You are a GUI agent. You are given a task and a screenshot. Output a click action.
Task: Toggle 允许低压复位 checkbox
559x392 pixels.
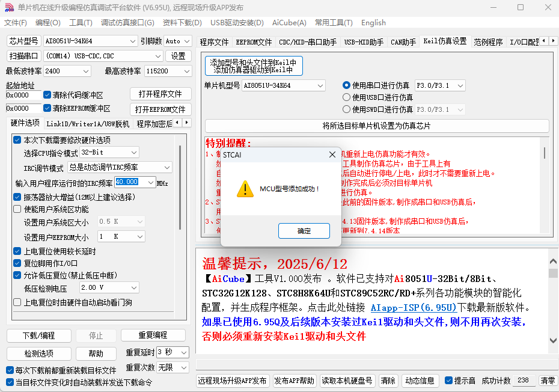point(17,275)
